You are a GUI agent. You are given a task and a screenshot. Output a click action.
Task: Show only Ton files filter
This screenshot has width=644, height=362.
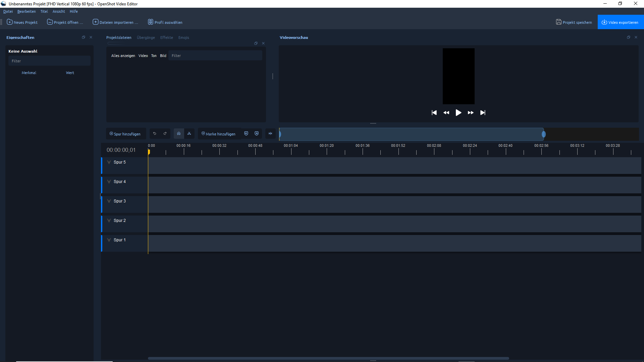154,56
